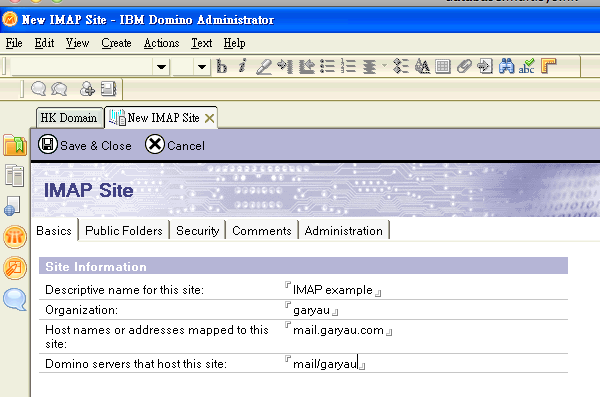
Task: Toggle the ruler icon
Action: 548,66
